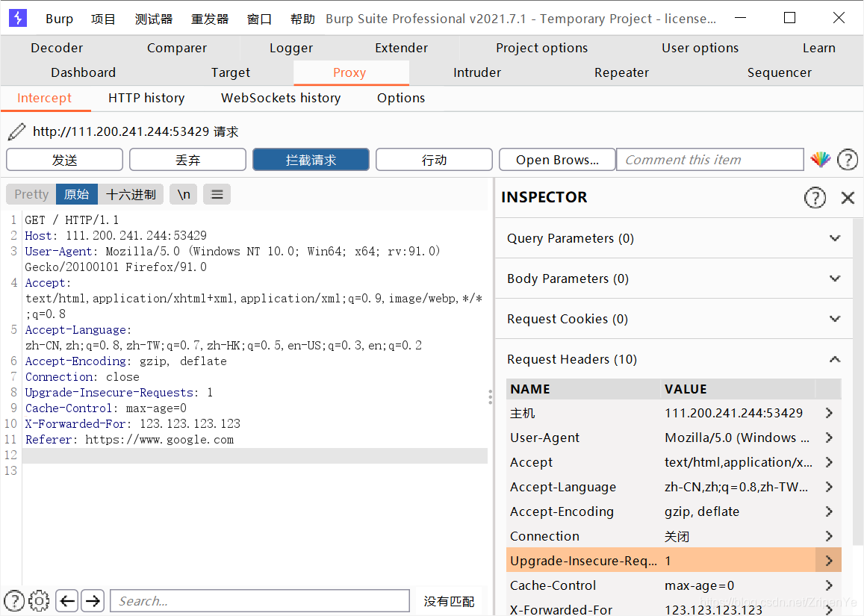The image size is (864, 616).
Task: Open the 帮助 menu
Action: tap(302, 19)
